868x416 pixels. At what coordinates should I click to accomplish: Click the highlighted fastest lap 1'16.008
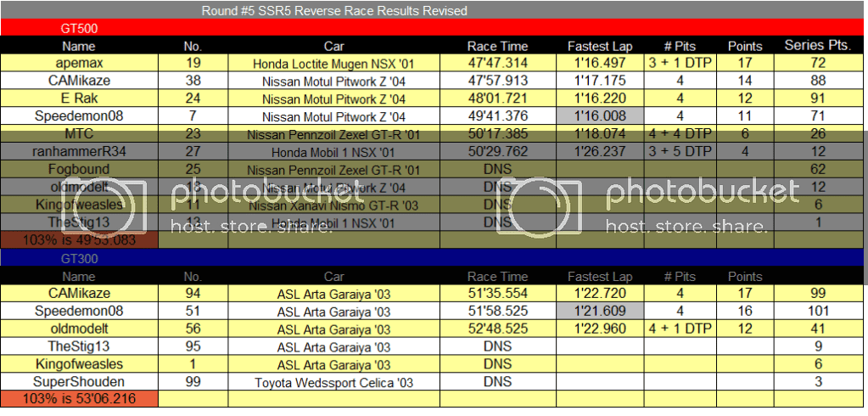pyautogui.click(x=600, y=115)
